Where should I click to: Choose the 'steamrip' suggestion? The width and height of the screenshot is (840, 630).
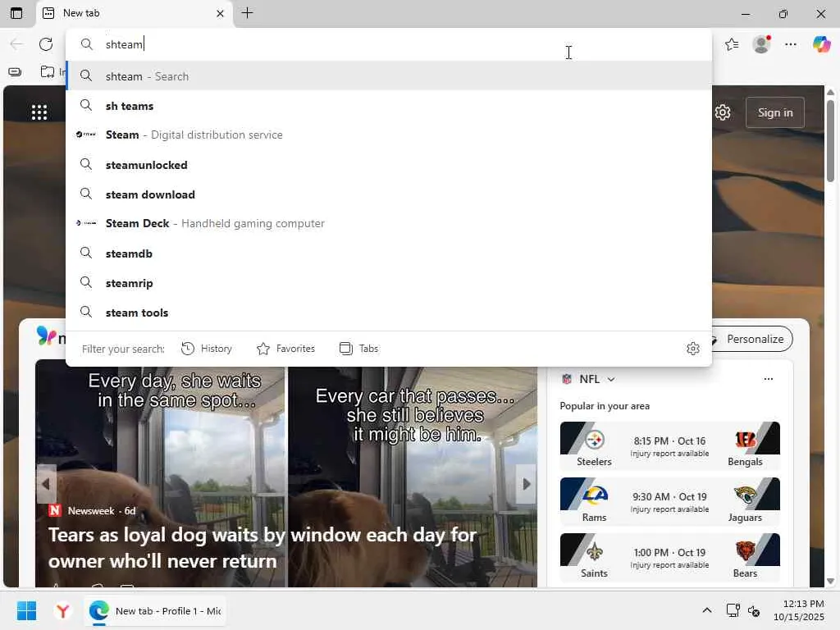[x=389, y=283]
